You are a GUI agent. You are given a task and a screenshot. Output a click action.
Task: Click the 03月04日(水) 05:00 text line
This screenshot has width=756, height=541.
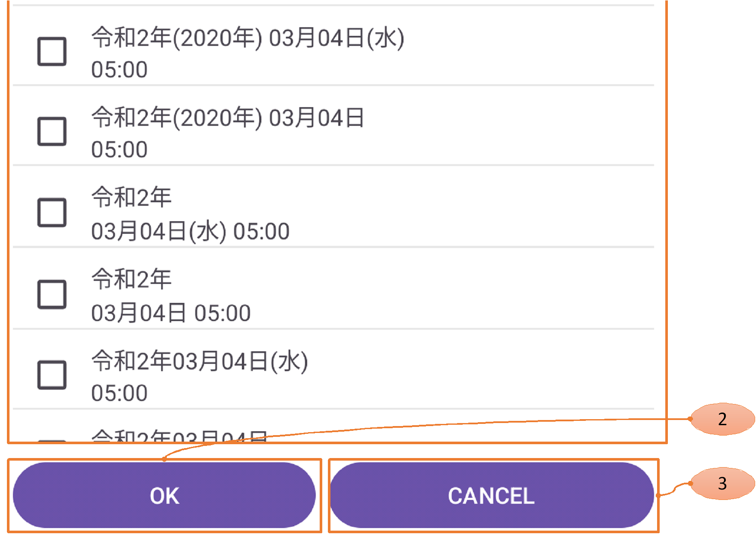point(190,231)
